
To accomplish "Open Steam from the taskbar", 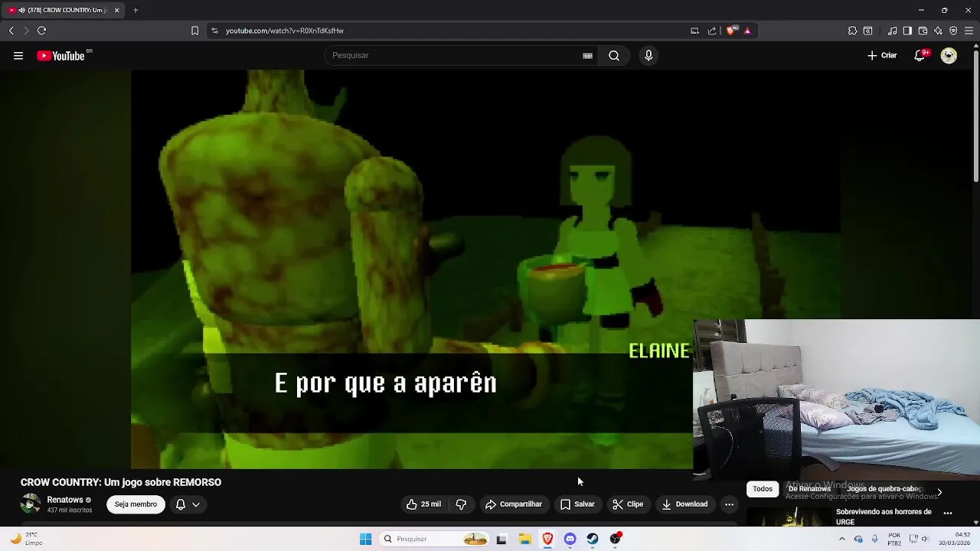I will point(593,539).
